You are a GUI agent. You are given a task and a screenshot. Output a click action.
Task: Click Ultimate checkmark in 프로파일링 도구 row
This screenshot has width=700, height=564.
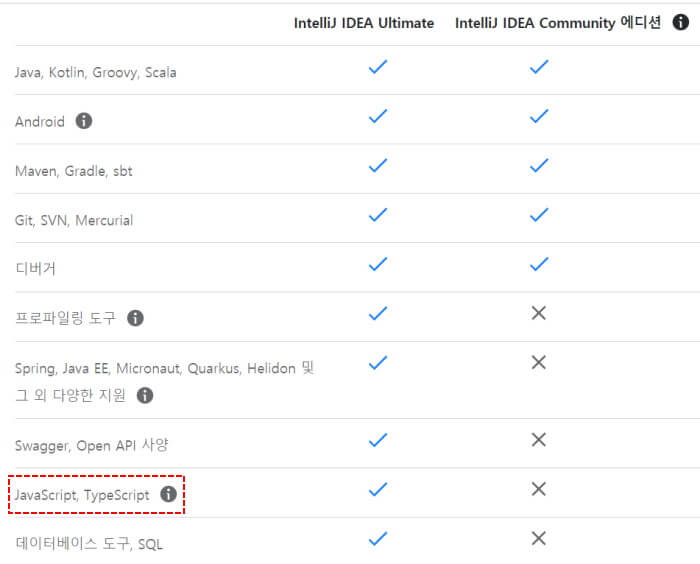coord(378,313)
